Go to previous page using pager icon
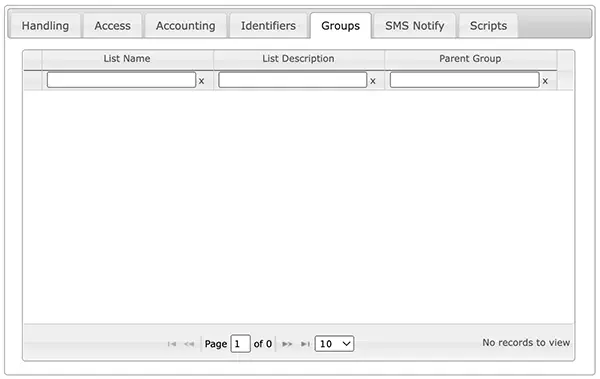The height and width of the screenshot is (379, 600). (189, 344)
